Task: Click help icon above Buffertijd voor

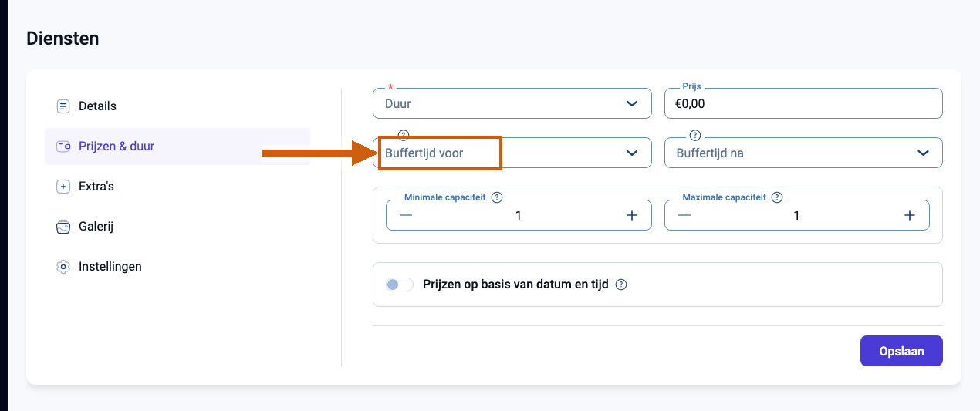Action: click(403, 135)
